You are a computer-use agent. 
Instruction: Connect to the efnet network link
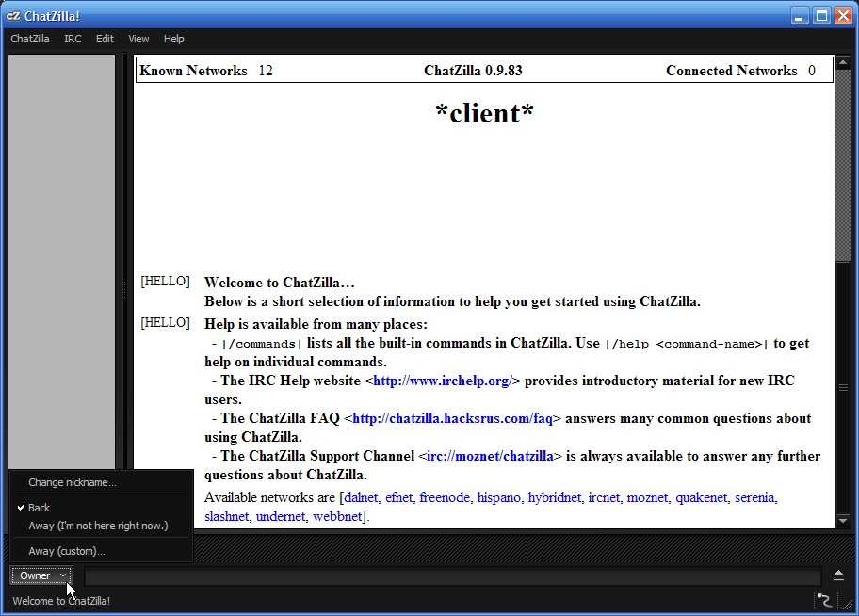coord(398,497)
